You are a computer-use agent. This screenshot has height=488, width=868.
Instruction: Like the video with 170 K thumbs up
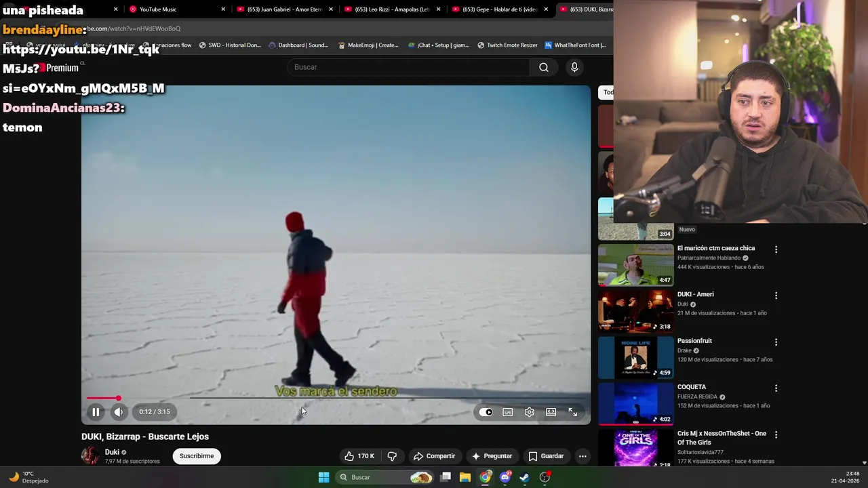[x=359, y=456]
